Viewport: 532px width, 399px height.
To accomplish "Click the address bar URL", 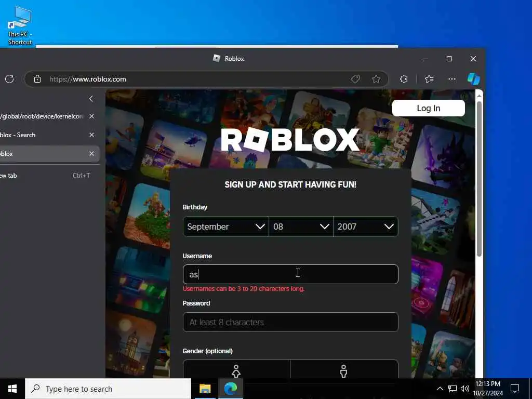I will [87, 79].
